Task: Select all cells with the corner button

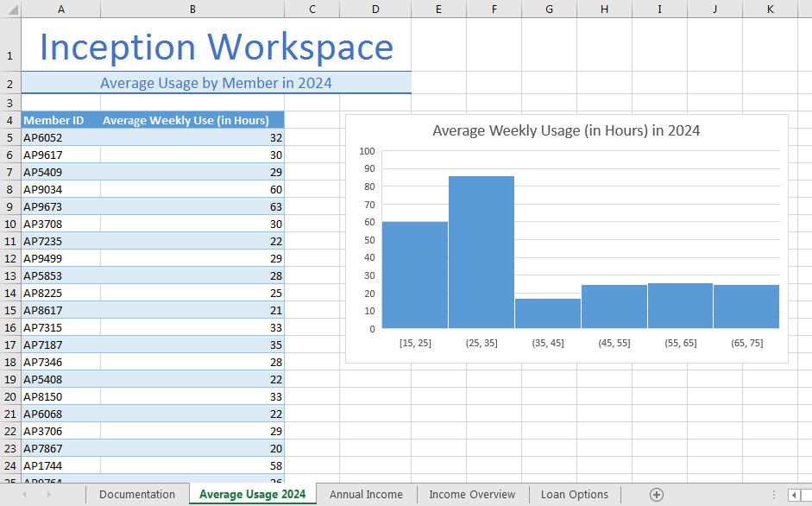Action: 11,9
